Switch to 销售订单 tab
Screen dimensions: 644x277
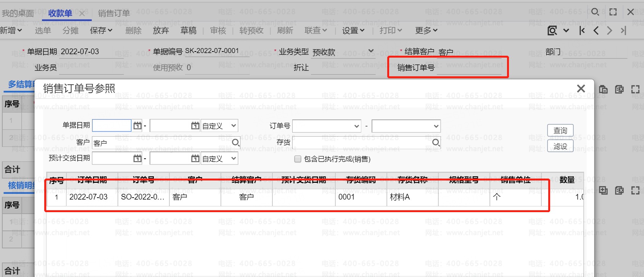[x=114, y=13]
